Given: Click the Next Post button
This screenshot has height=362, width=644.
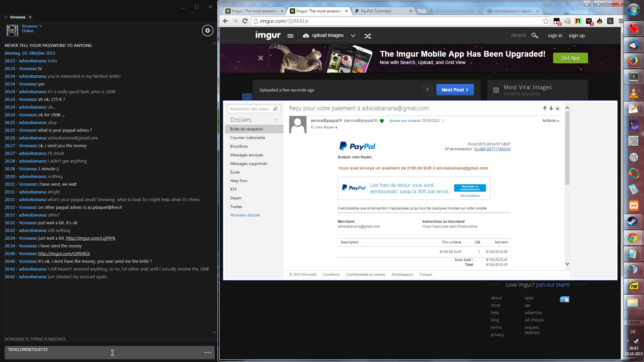Looking at the screenshot, I should tap(455, 90).
